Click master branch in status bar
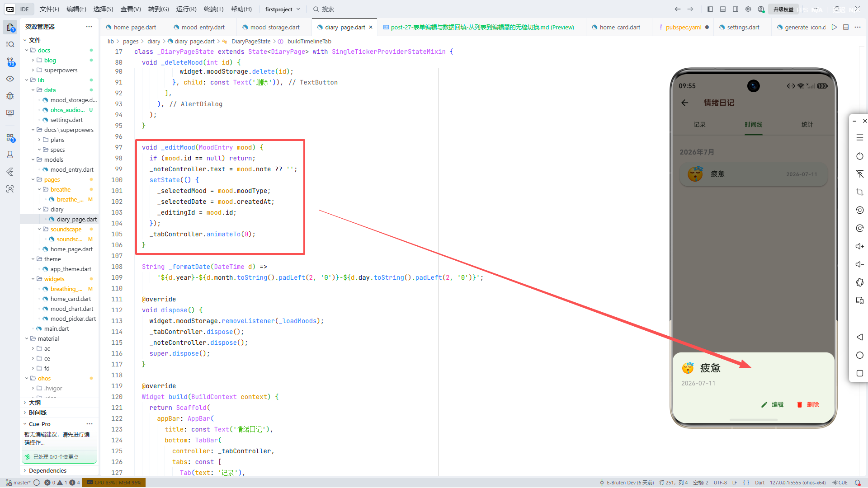This screenshot has height=488, width=868. (18, 483)
